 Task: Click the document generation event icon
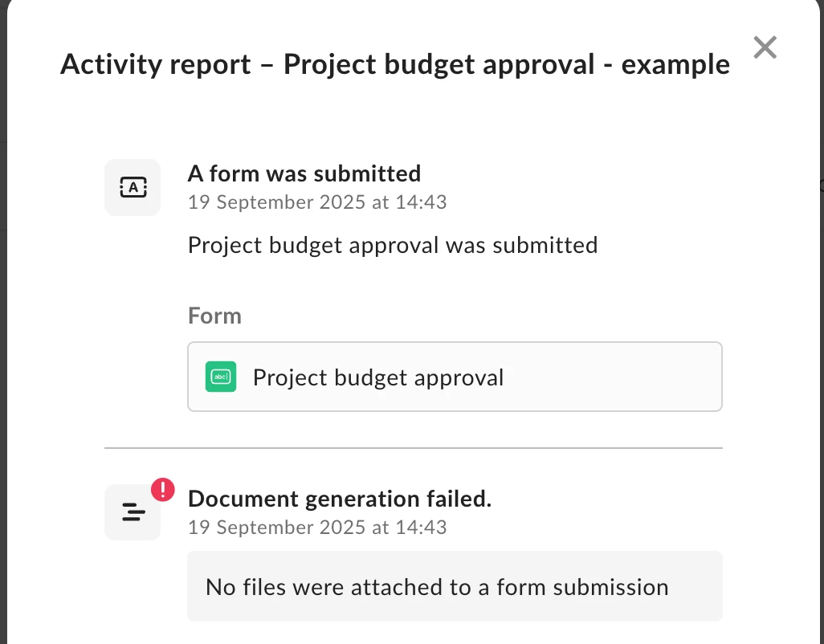(133, 512)
